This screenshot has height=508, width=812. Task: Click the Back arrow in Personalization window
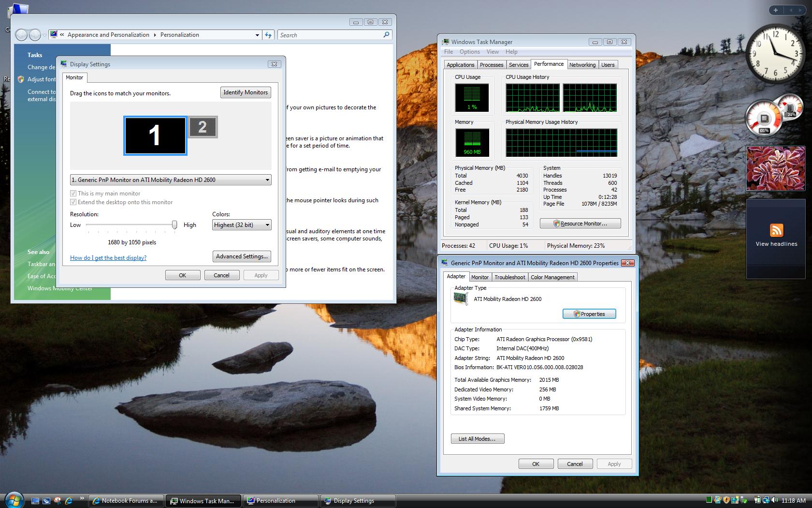(22, 35)
